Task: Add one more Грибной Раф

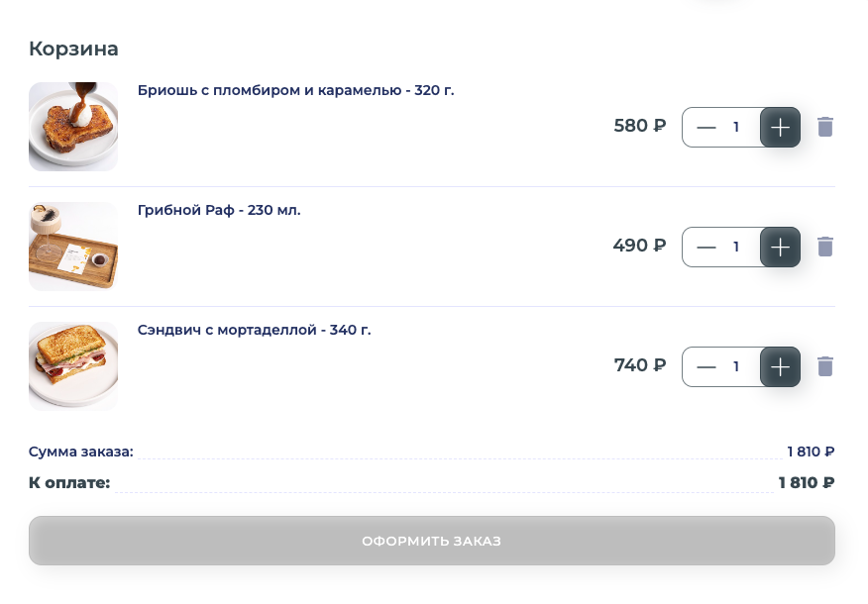Action: pos(780,247)
